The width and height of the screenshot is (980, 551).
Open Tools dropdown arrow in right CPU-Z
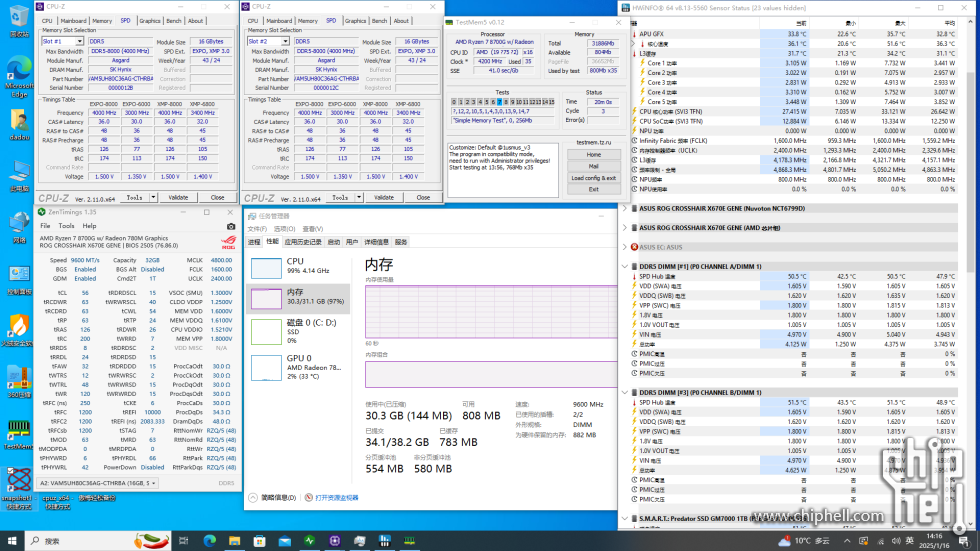click(359, 197)
